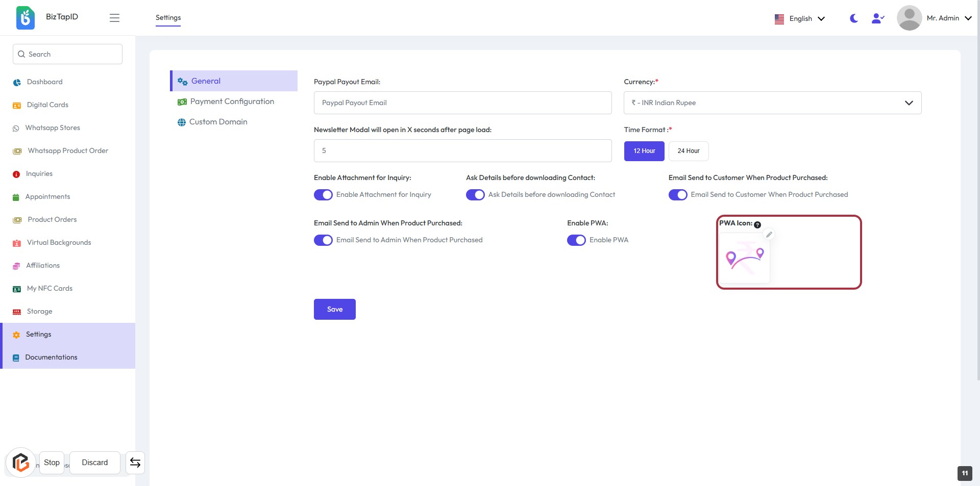Open Payment Configuration settings tab

pyautogui.click(x=232, y=101)
